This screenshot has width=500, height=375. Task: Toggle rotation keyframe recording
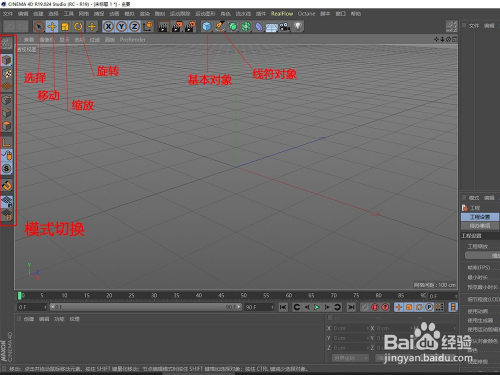click(419, 307)
